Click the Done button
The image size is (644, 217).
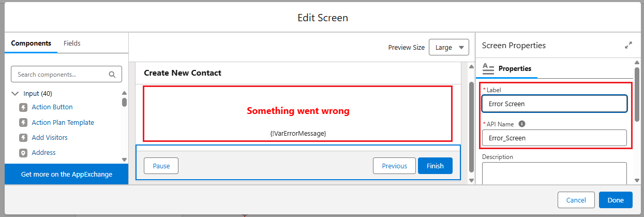point(616,200)
